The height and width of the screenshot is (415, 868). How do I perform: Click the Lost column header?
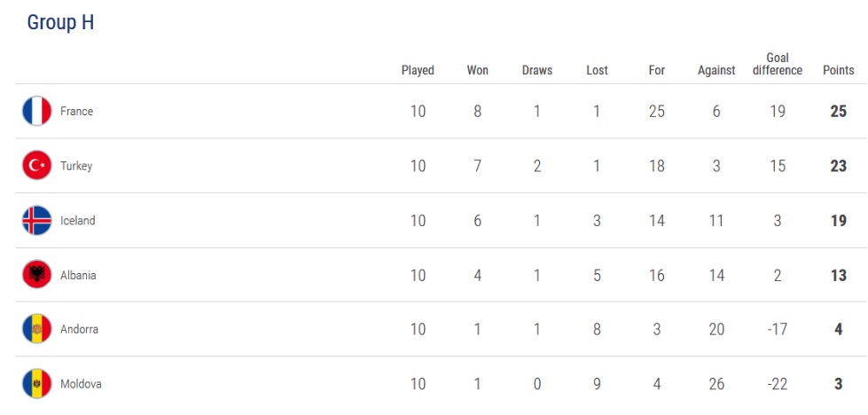pyautogui.click(x=597, y=70)
